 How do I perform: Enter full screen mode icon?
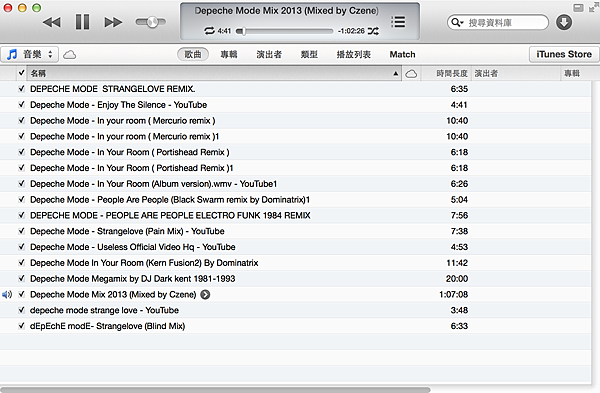[594, 8]
